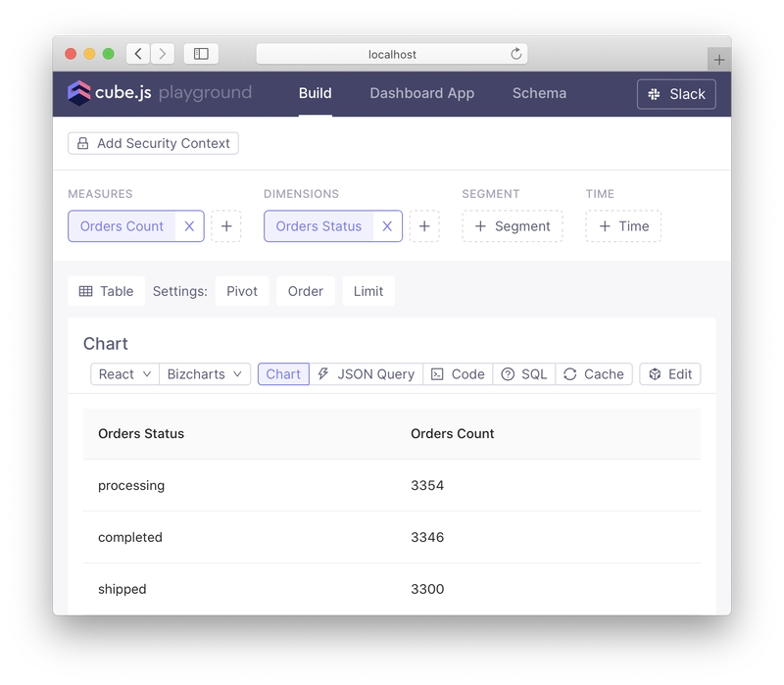The image size is (784, 685).
Task: Click the localhost address bar
Action: tap(392, 54)
